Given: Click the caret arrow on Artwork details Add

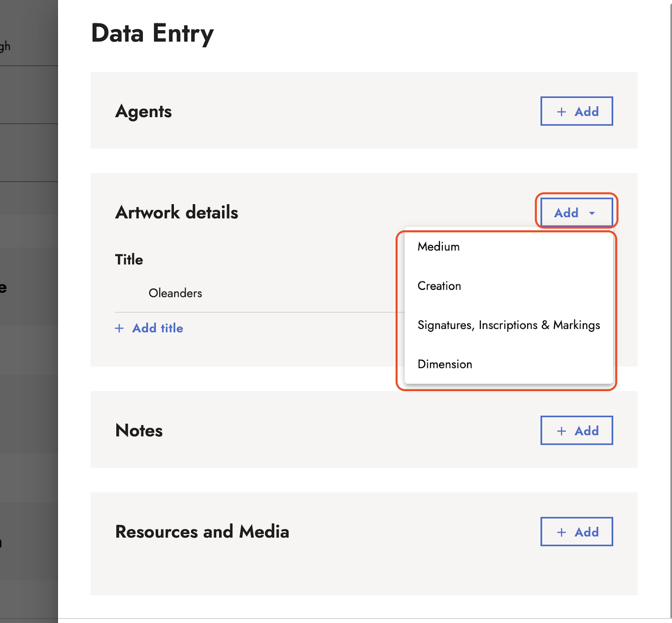Looking at the screenshot, I should click(592, 213).
